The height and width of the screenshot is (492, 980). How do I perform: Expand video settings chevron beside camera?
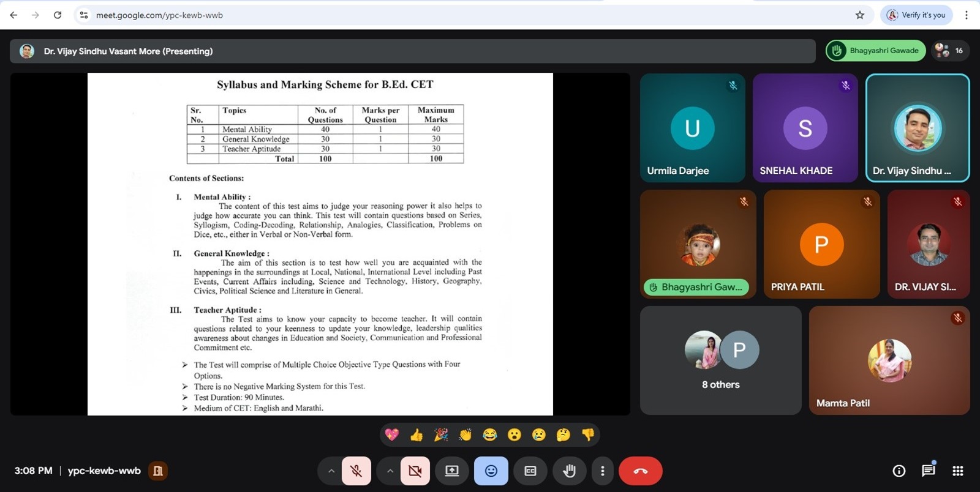pos(390,471)
